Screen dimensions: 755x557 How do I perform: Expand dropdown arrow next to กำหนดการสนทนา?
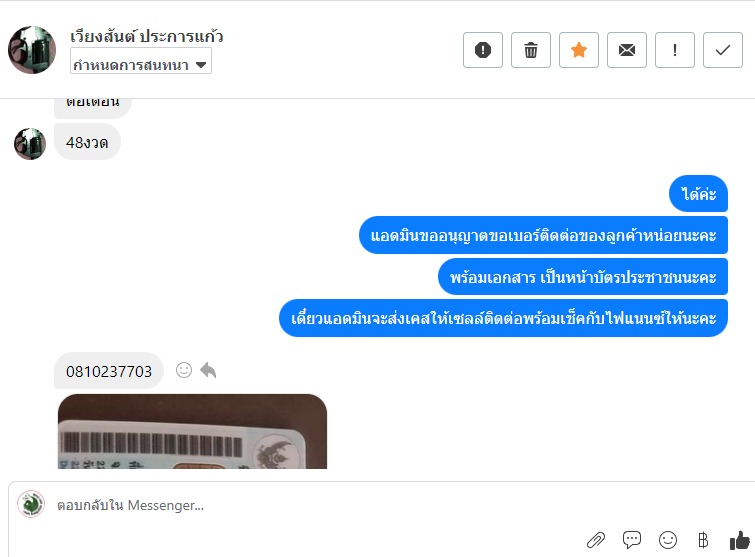coord(201,65)
